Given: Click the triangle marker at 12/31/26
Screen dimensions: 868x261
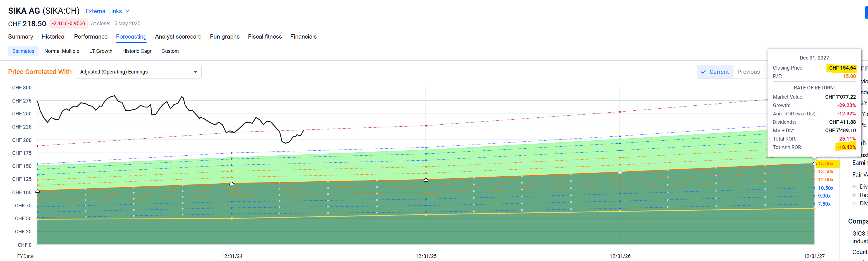Looking at the screenshot, I should tap(620, 172).
